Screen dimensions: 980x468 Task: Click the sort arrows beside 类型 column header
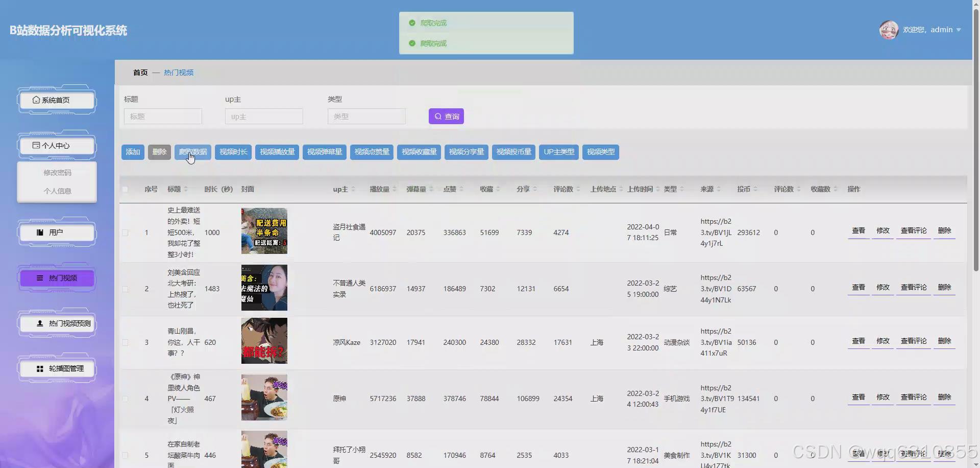click(682, 190)
